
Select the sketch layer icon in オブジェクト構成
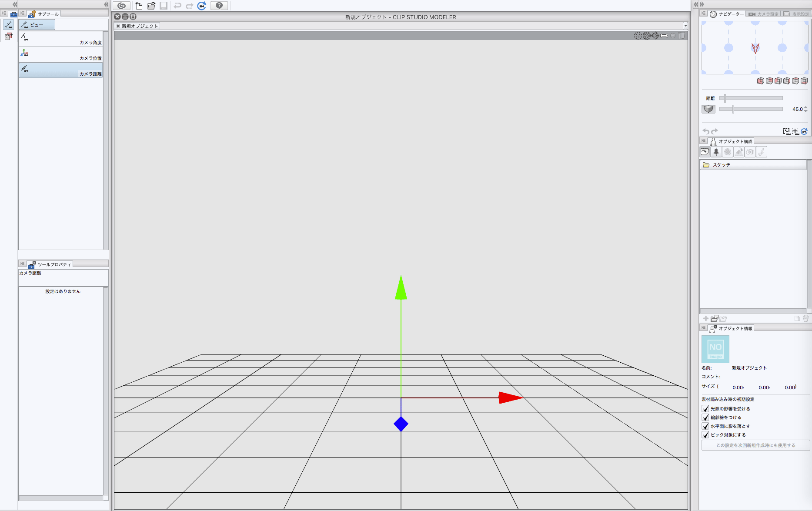(705, 152)
